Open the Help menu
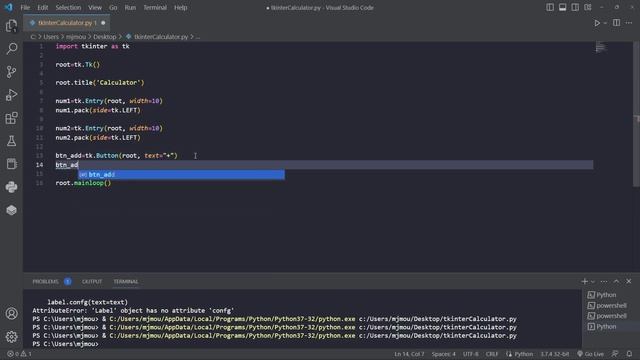The width and height of the screenshot is (640, 360). (x=180, y=7)
